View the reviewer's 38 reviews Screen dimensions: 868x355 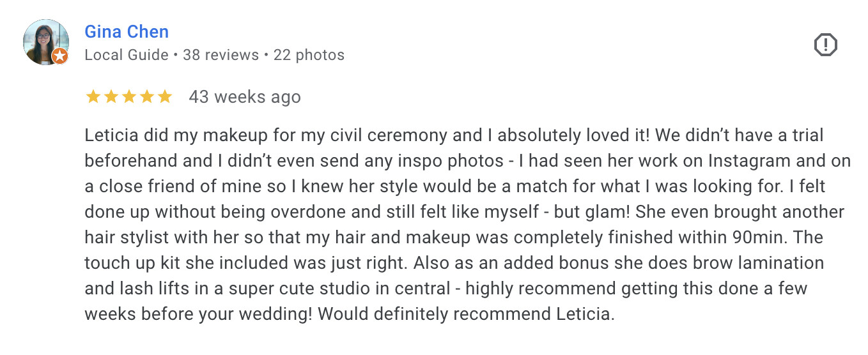[221, 55]
